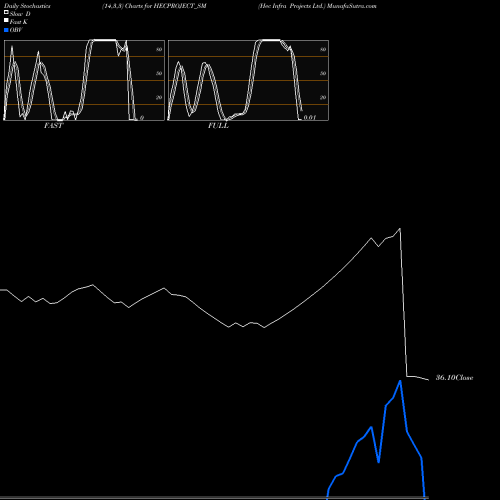
Task: Click the 20 axis label in FAST chart
Action: [x=159, y=97]
